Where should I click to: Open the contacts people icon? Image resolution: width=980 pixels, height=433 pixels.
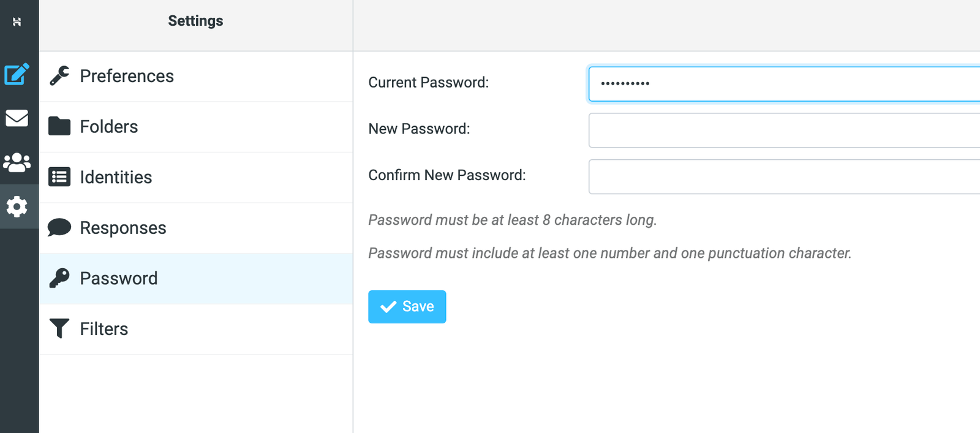point(17,162)
